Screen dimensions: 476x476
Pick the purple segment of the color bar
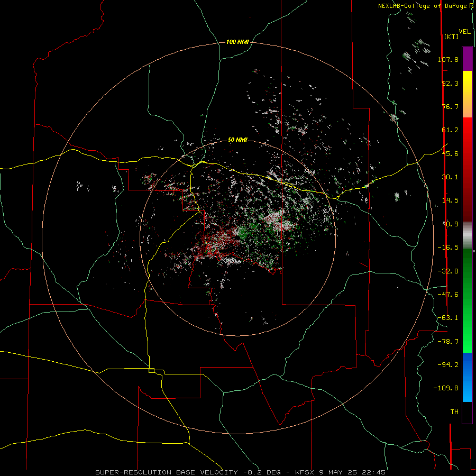pyautogui.click(x=467, y=59)
